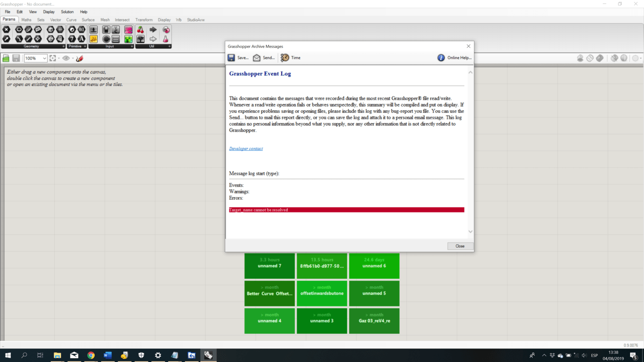644x362 pixels.
Task: Toggle shaded preview mode
Action: point(600,58)
